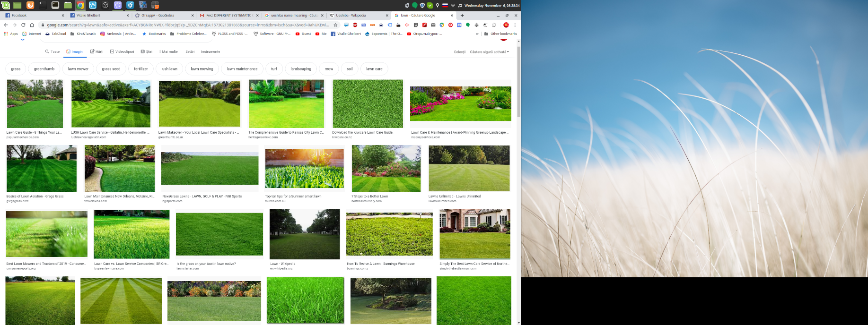Close the Facebook tab

tap(62, 15)
